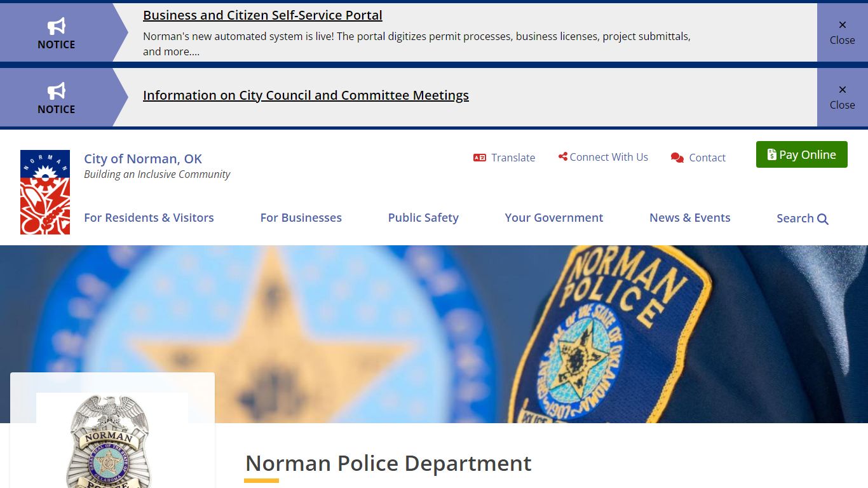
Task: Click the City of Norman logo
Action: tap(45, 192)
